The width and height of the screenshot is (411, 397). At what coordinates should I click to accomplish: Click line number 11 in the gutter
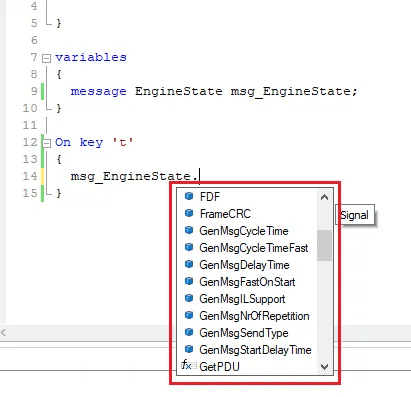pos(30,125)
